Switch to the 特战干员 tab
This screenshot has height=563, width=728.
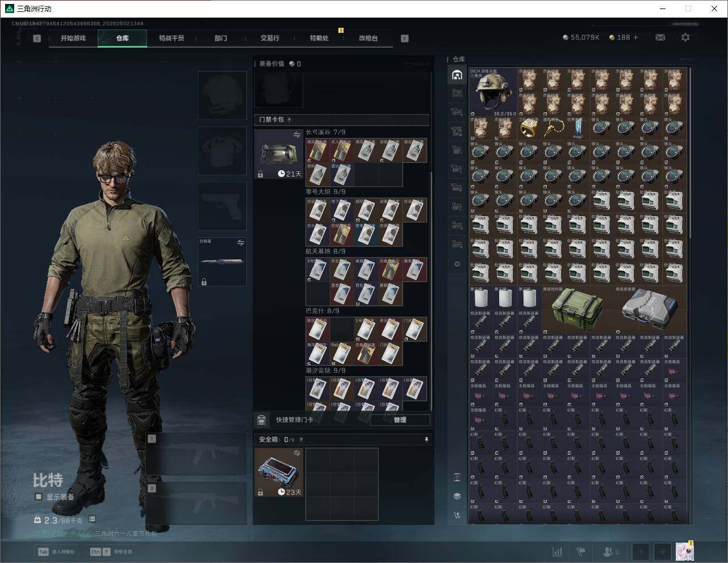pos(171,38)
